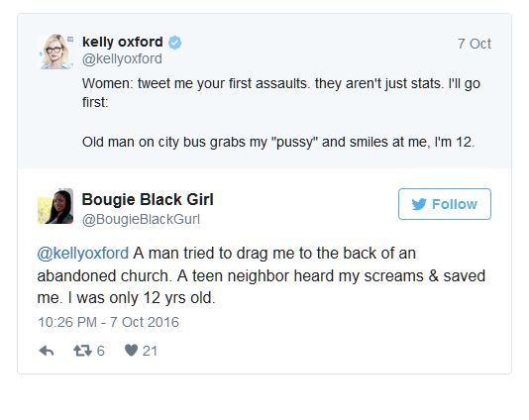Click the Twitter bird inside Follow button

[419, 204]
